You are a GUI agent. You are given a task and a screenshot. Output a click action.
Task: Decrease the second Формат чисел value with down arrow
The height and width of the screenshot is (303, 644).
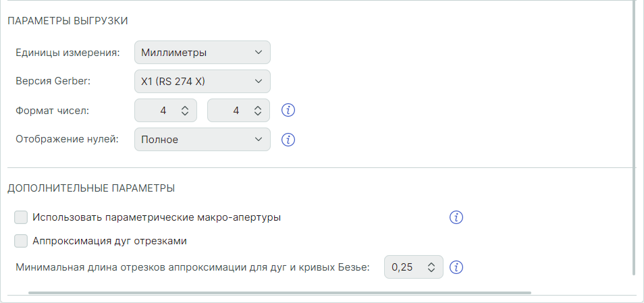[257, 114]
